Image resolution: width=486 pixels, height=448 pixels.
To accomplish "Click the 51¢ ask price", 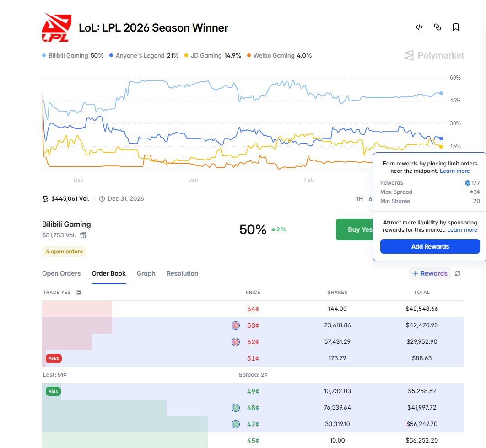I will pyautogui.click(x=253, y=358).
